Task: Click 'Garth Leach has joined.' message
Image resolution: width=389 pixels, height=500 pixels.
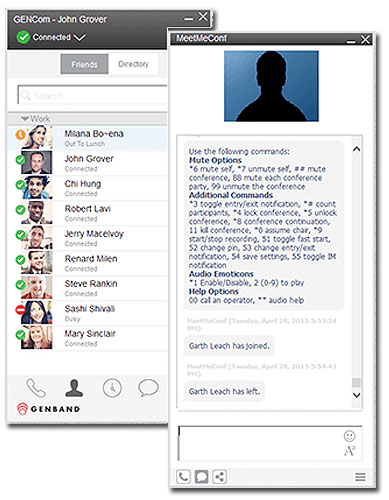Action: 229,346
